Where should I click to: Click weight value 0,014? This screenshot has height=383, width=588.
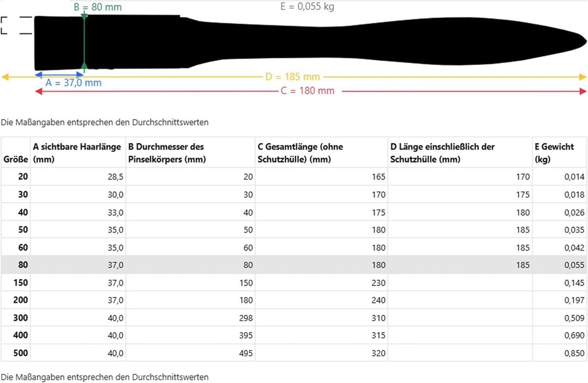pos(574,177)
